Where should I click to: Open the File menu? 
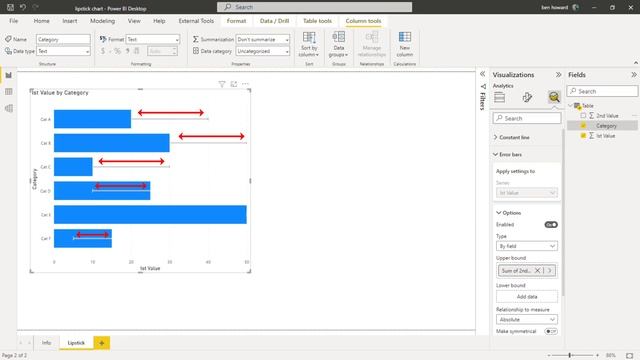(13, 21)
